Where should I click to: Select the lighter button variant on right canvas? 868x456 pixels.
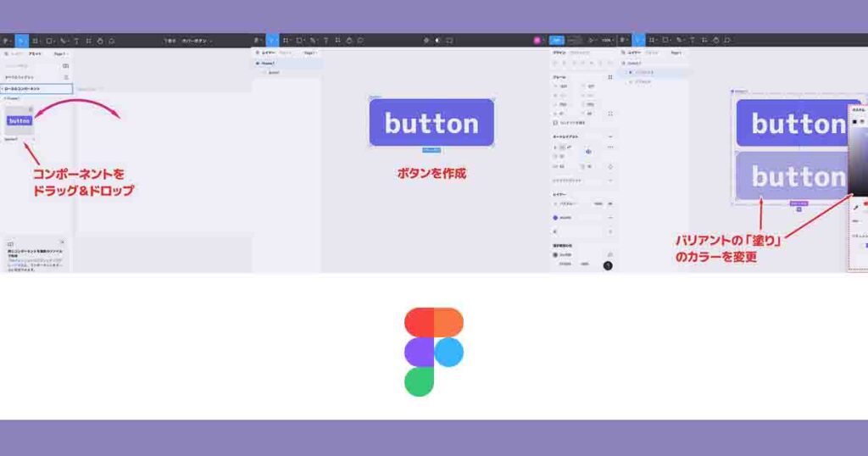[x=793, y=176]
